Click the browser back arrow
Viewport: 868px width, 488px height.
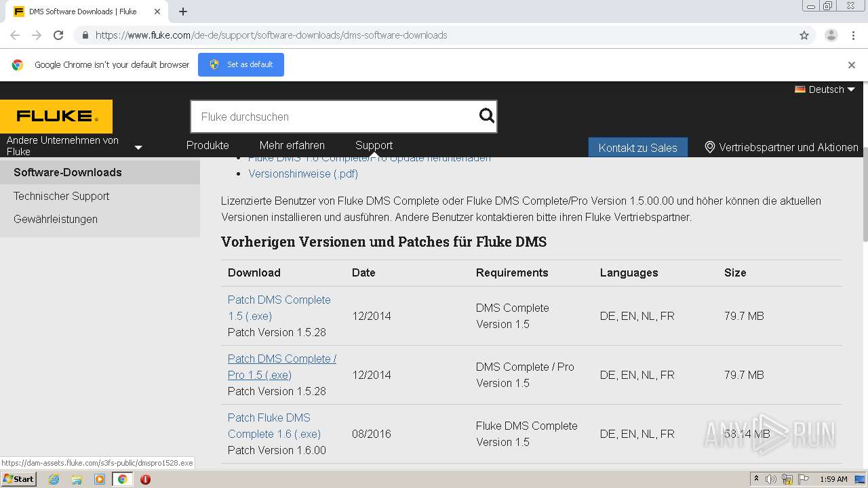pos(15,35)
